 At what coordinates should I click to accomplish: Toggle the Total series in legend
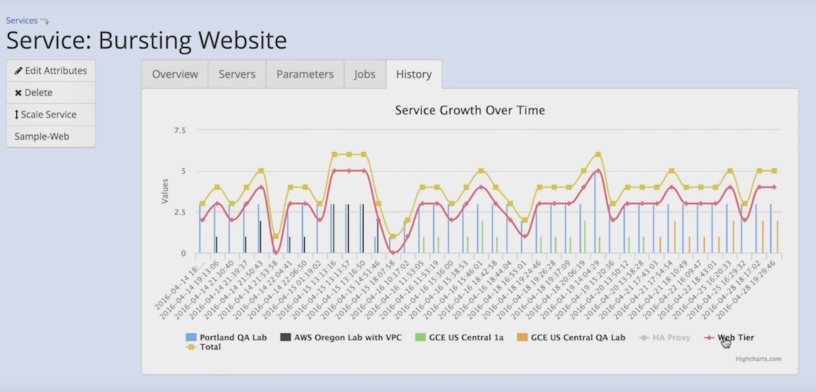[203, 347]
